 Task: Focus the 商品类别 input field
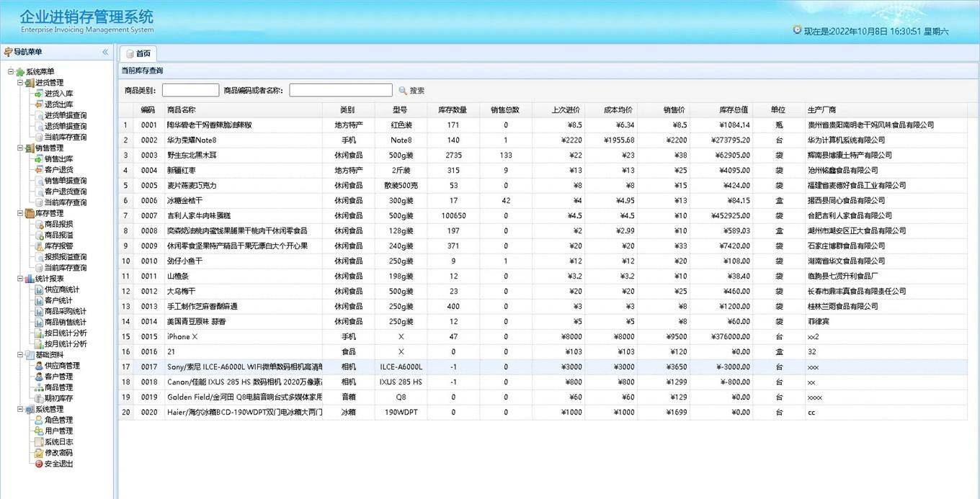[x=190, y=91]
